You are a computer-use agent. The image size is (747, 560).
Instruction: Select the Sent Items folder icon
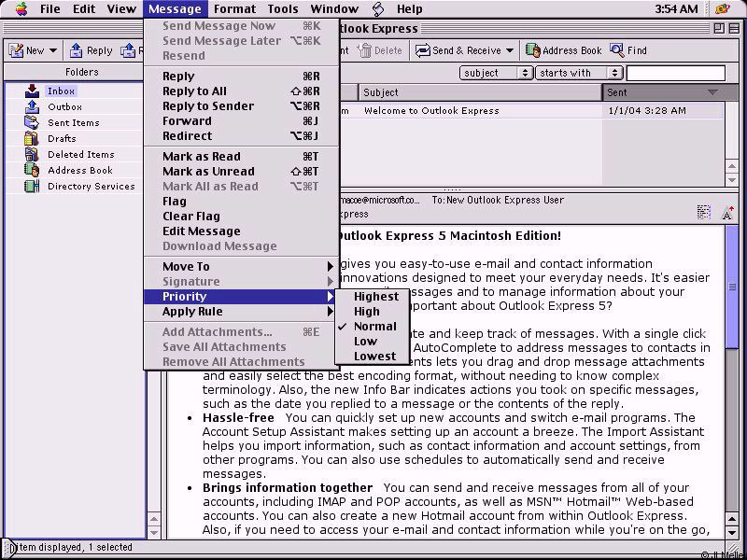[32, 123]
